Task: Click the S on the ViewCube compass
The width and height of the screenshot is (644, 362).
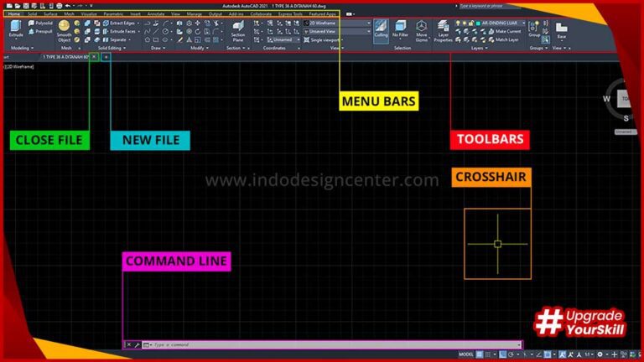Action: (626, 118)
